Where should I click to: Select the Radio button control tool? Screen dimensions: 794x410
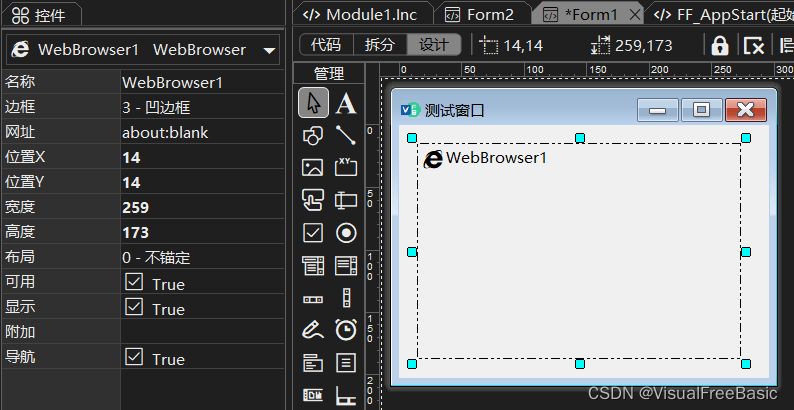coord(346,233)
